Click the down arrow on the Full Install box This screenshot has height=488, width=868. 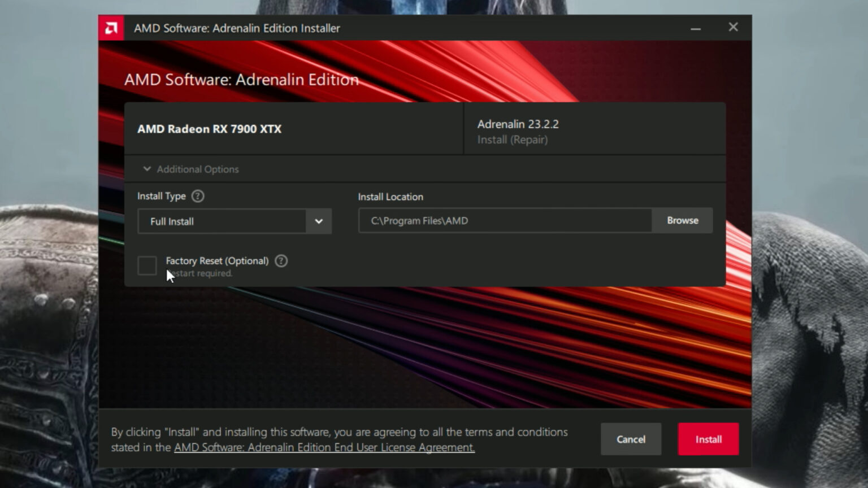click(319, 221)
